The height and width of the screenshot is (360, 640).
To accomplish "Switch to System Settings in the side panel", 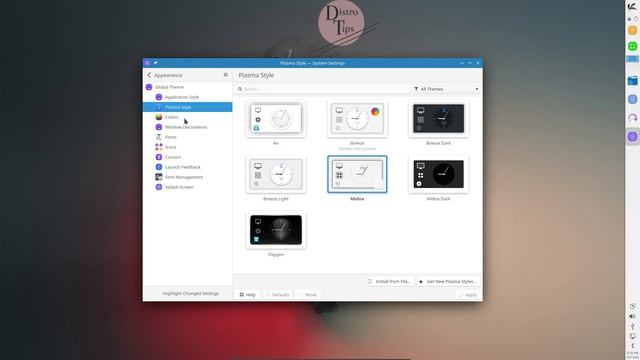I will (633, 137).
